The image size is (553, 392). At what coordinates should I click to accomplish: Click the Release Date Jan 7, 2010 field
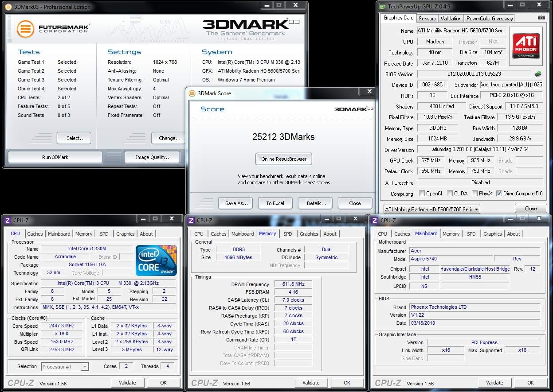[x=435, y=63]
